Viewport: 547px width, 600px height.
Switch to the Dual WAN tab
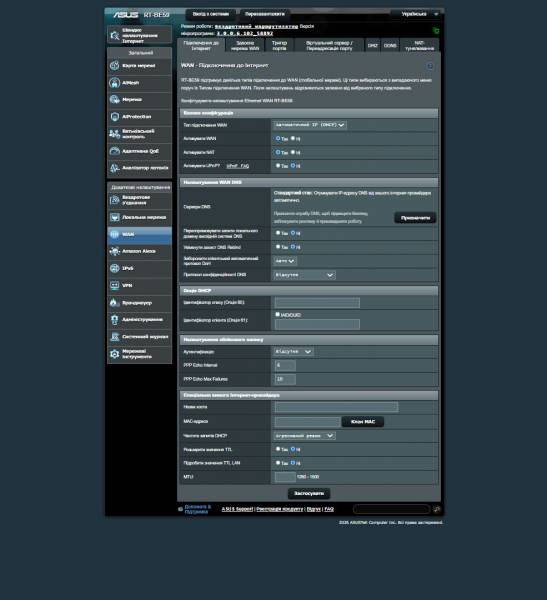245,46
